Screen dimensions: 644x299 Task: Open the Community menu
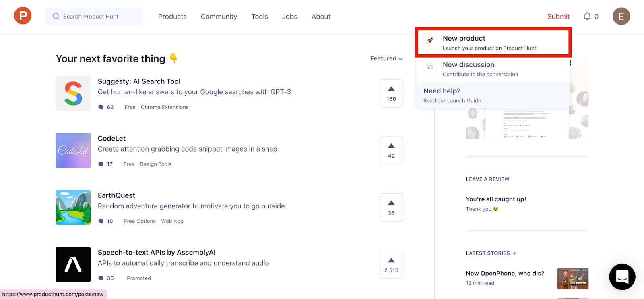tap(219, 17)
